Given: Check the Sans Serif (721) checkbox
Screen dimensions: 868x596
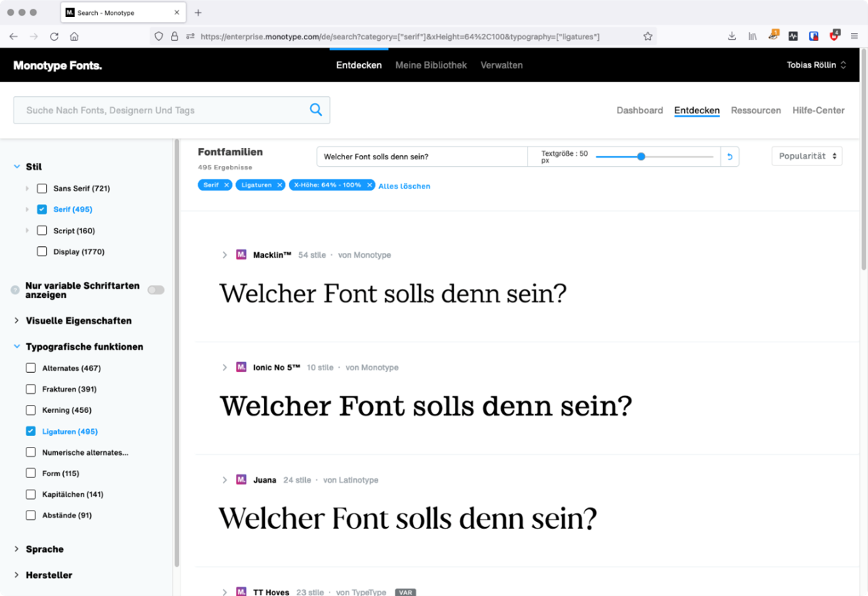Looking at the screenshot, I should pos(42,188).
